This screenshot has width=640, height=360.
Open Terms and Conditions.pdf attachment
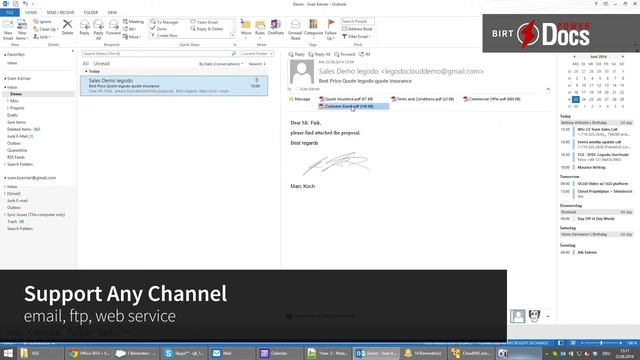click(x=422, y=99)
